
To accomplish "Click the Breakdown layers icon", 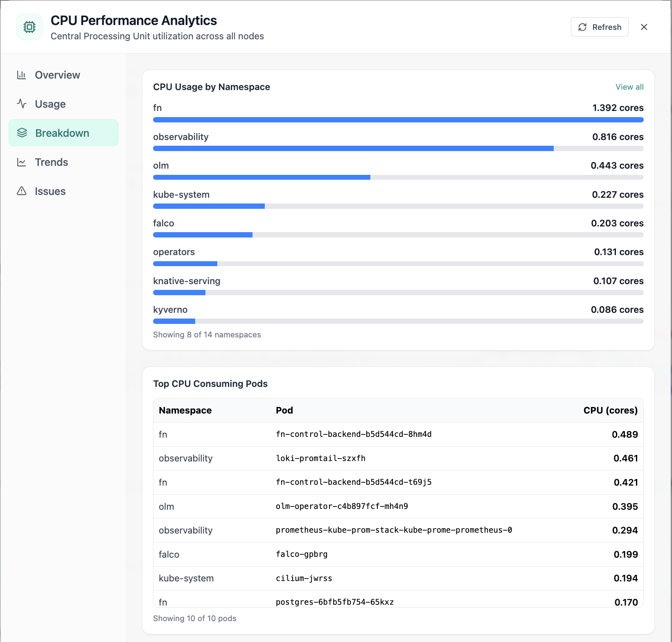I will point(22,133).
